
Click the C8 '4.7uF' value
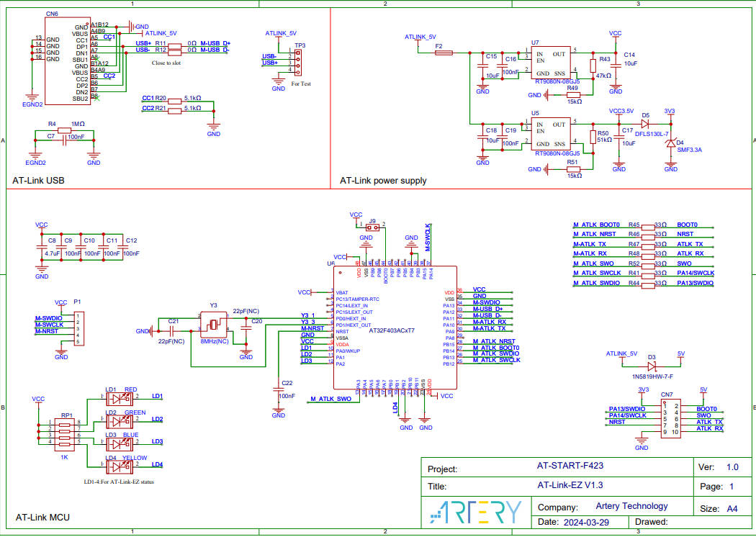(x=53, y=253)
